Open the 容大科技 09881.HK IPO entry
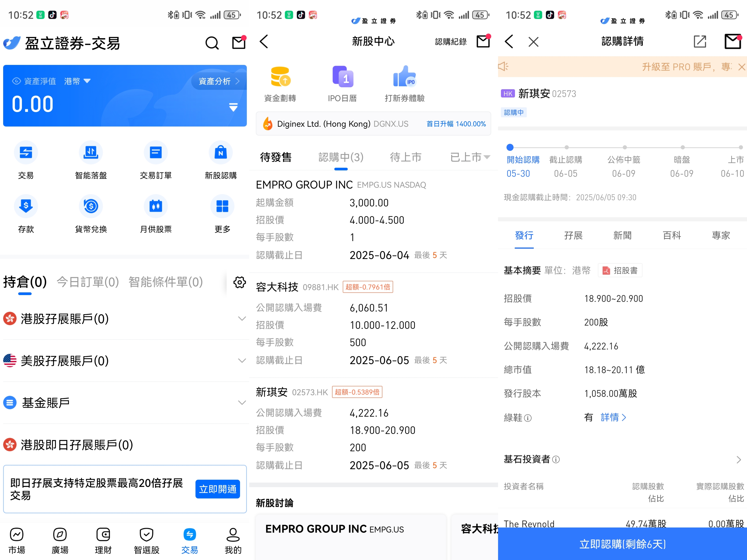This screenshot has width=747, height=560. [x=373, y=325]
